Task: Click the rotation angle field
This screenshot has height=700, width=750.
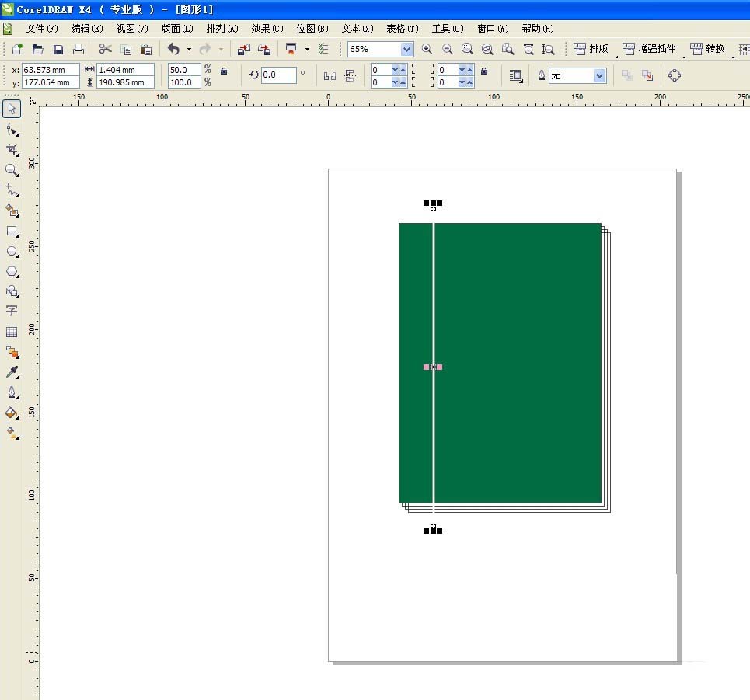Action: click(x=278, y=75)
